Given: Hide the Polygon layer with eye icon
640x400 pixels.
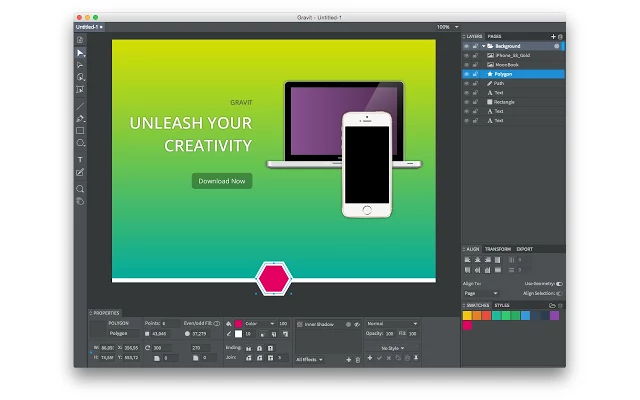Looking at the screenshot, I should click(x=467, y=74).
